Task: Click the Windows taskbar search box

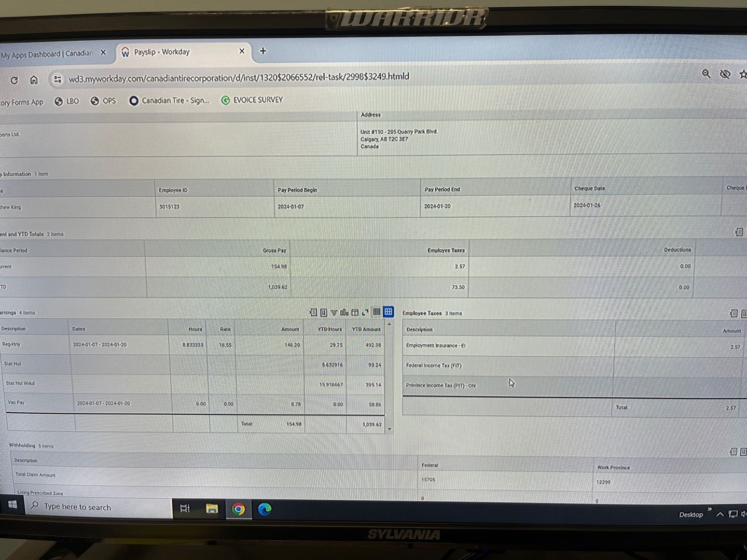Action: tap(99, 507)
